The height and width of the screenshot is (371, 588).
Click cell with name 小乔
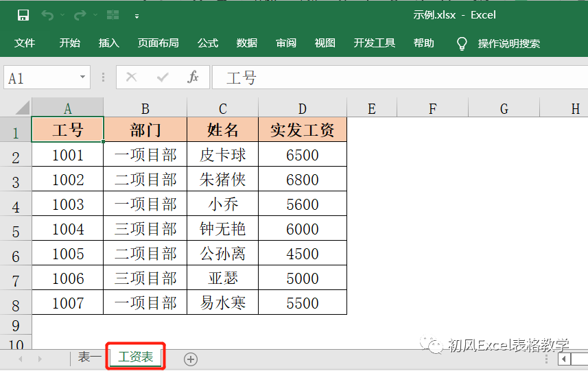[223, 204]
